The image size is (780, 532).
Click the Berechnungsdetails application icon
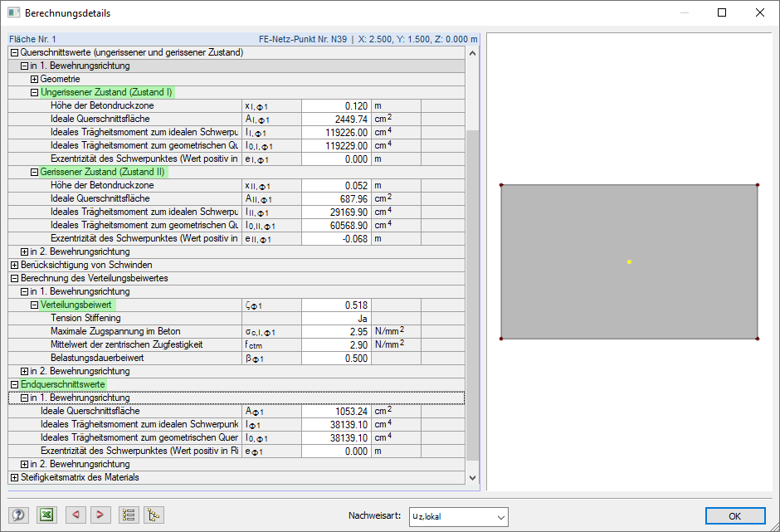12,12
